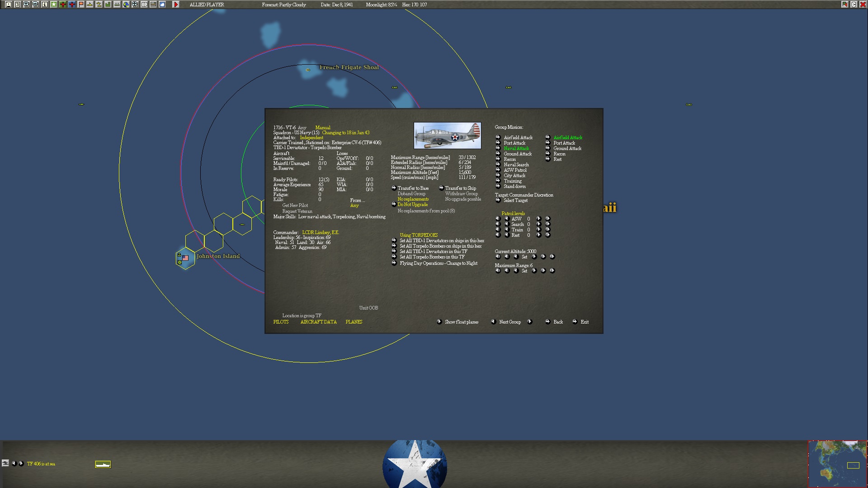Click the world minimap thumbnail

tap(837, 464)
